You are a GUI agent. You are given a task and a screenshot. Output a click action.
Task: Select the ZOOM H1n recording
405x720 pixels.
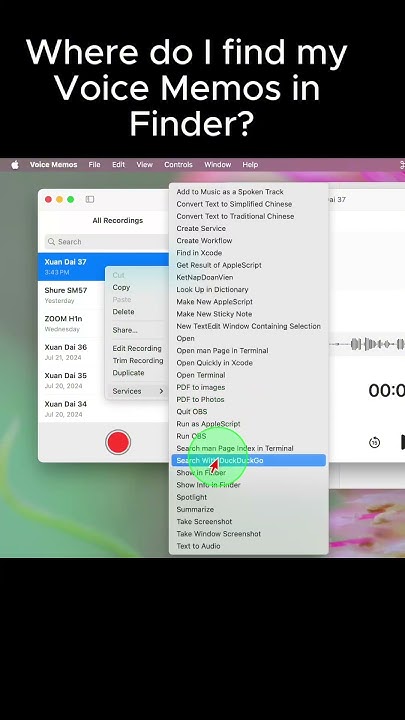pyautogui.click(x=72, y=323)
